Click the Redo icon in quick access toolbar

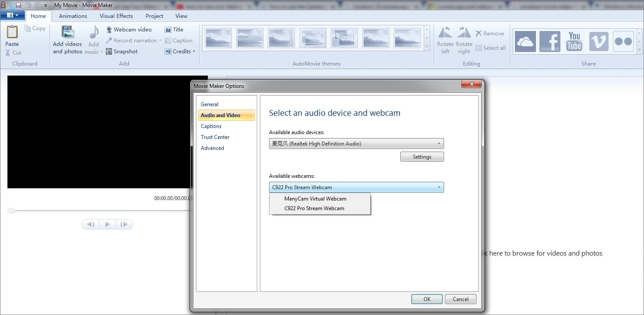(37, 5)
